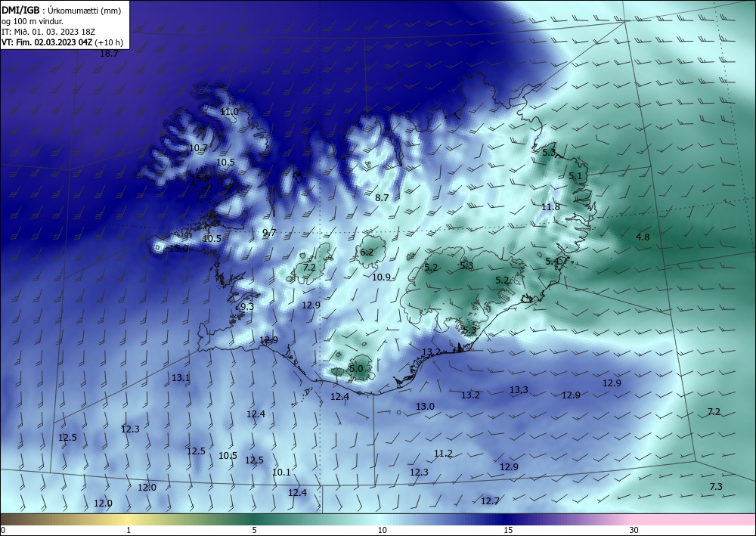Select the 6.2 value on the glacier
The width and height of the screenshot is (756, 536).
367,252
